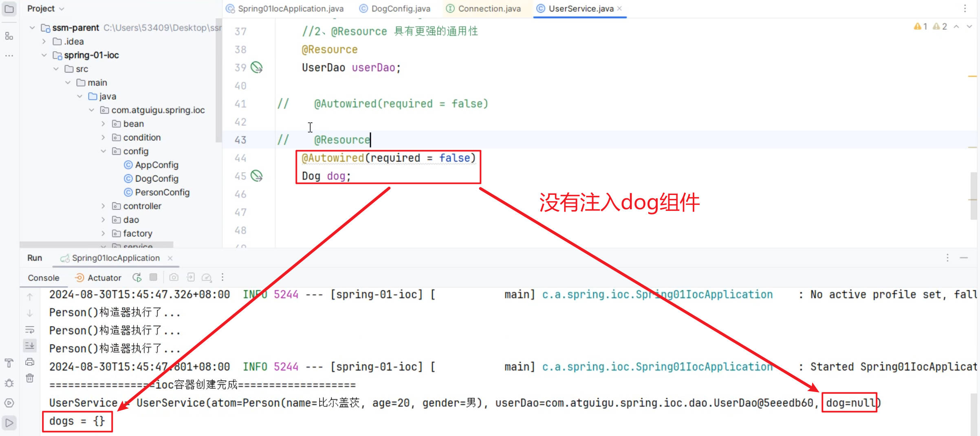Click the gutter bean icon on line 45
The image size is (980, 436).
click(256, 176)
